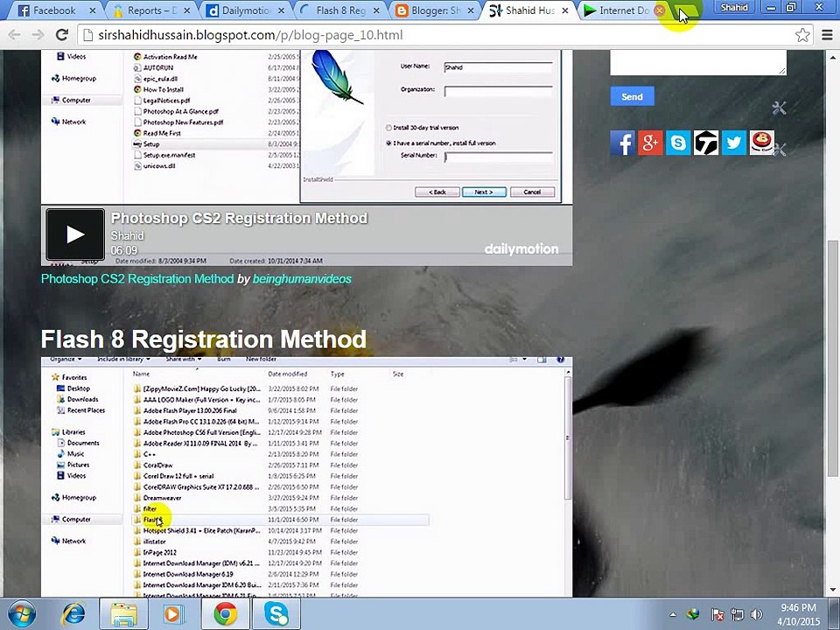This screenshot has height=630, width=840.
Task: Open the Chrome hamburger menu
Action: tap(827, 35)
